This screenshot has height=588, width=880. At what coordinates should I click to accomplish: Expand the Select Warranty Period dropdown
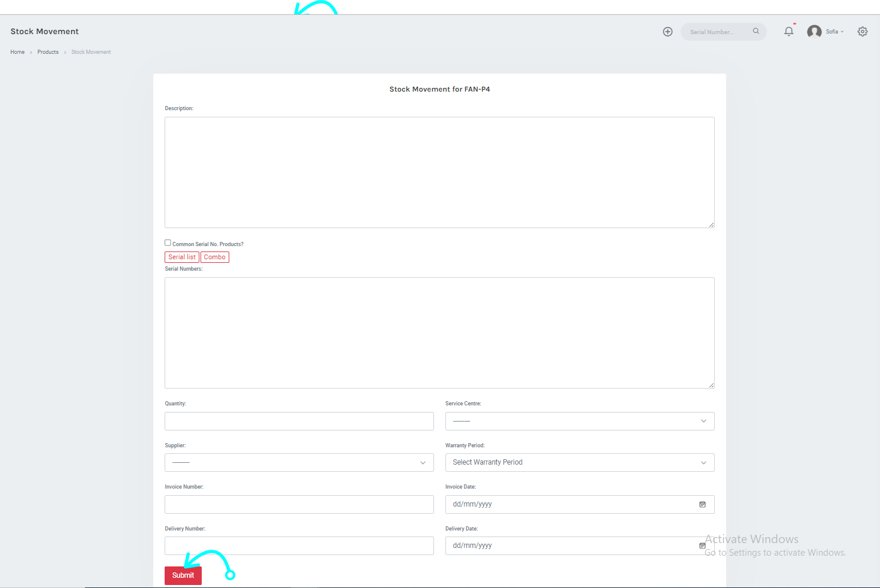pos(579,462)
